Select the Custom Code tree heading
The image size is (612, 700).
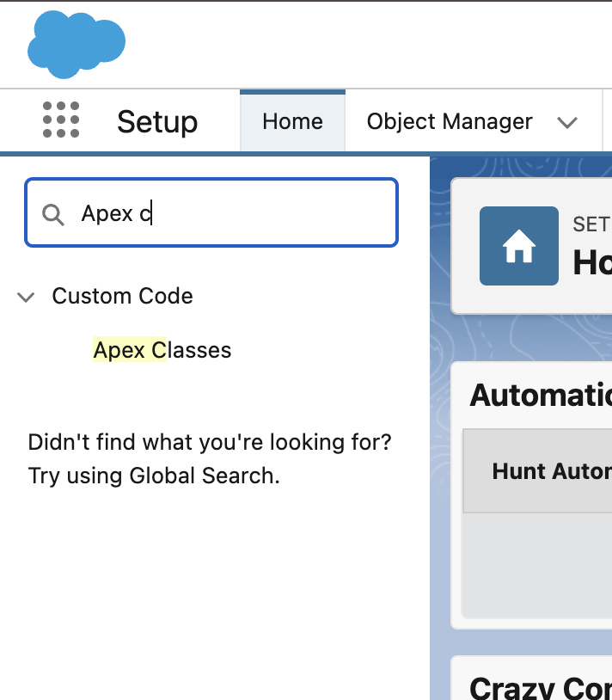[122, 296]
